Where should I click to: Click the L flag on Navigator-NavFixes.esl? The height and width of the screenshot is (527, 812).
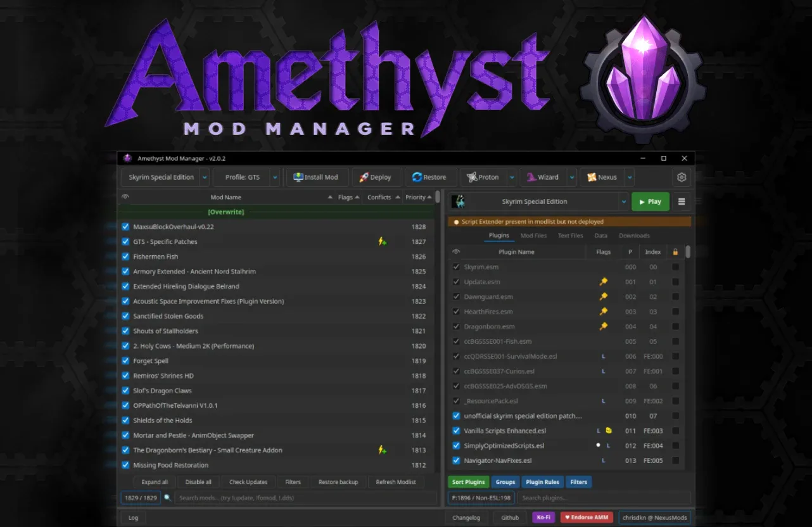603,460
